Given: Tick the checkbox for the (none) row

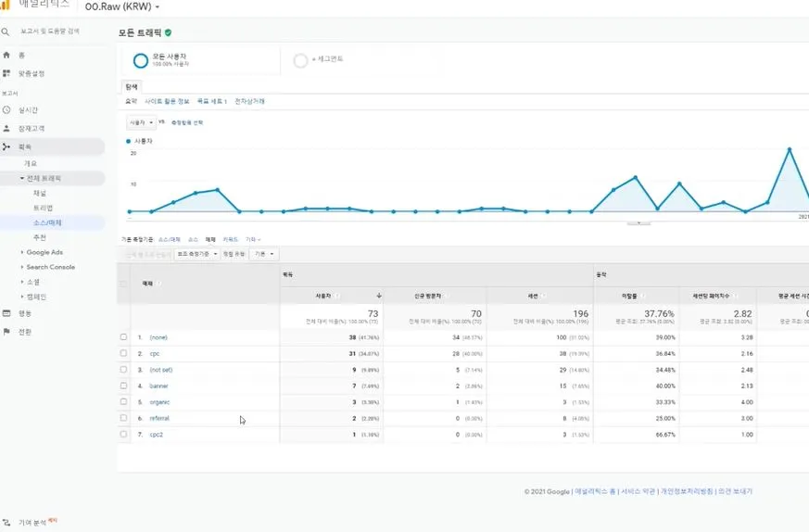Looking at the screenshot, I should click(123, 337).
